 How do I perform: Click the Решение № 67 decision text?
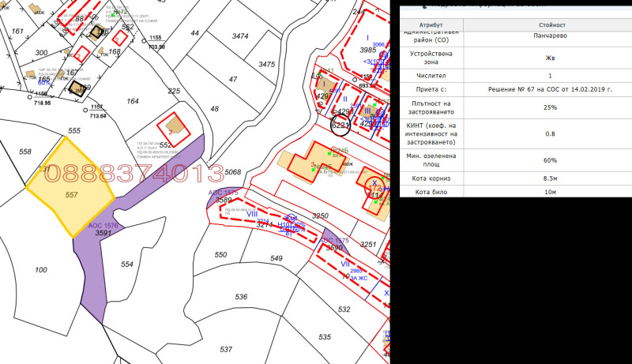[x=550, y=90]
